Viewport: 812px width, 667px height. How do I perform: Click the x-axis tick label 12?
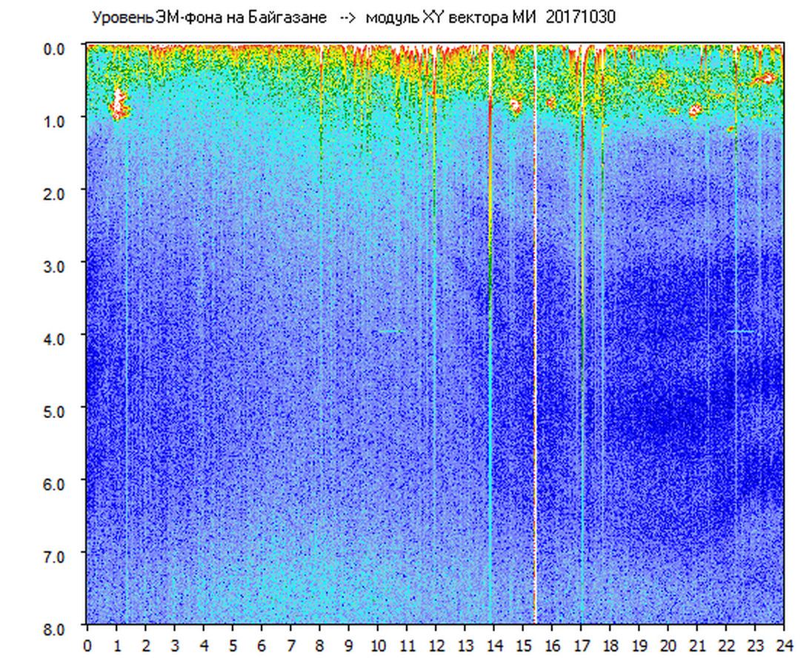click(436, 646)
